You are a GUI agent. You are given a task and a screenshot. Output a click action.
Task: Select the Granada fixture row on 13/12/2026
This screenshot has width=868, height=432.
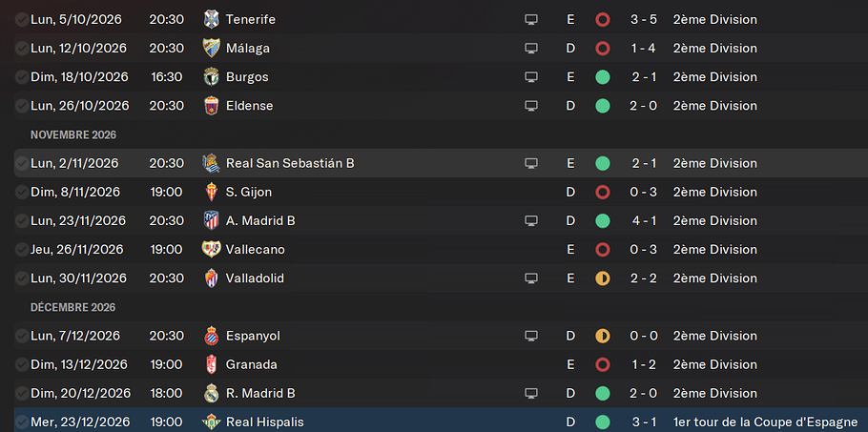pyautogui.click(x=441, y=364)
